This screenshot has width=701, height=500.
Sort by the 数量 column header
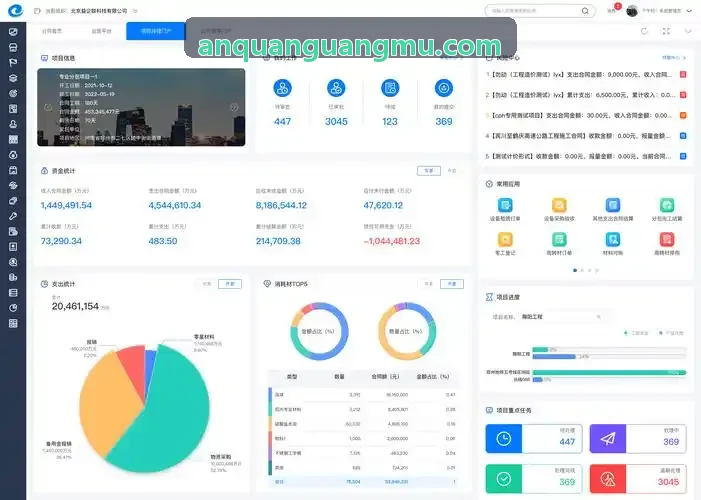tap(339, 377)
